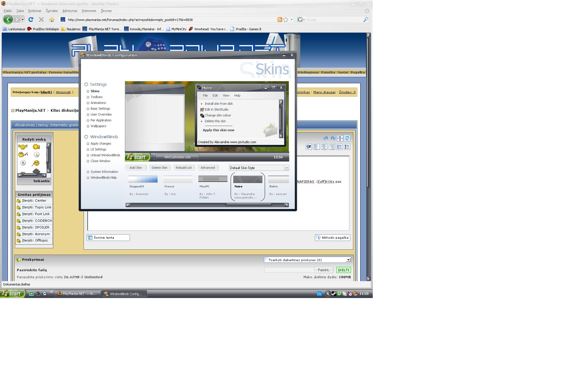This screenshot has width=588, height=376.
Task: Open media player quick launch icon
Action: (x=45, y=294)
